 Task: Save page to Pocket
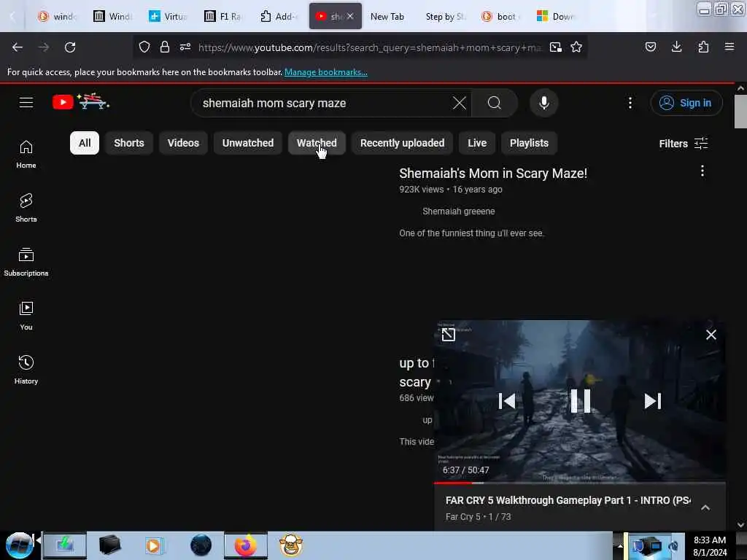pos(651,47)
